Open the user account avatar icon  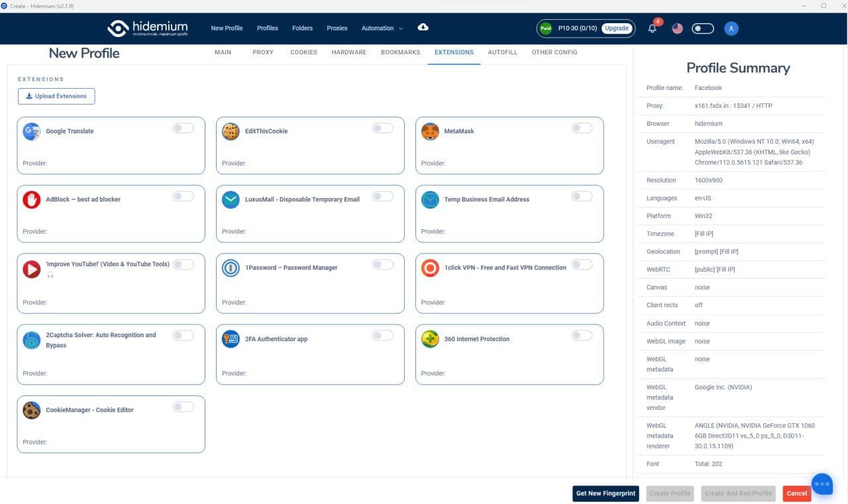coord(731,28)
